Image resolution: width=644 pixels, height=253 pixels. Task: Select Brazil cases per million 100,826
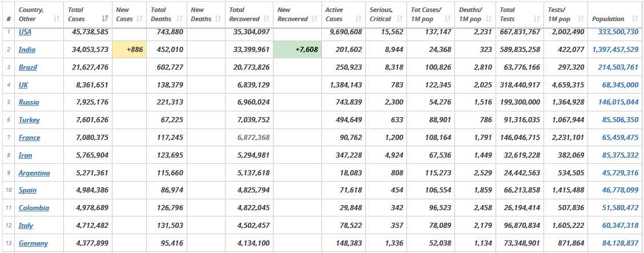pyautogui.click(x=438, y=67)
